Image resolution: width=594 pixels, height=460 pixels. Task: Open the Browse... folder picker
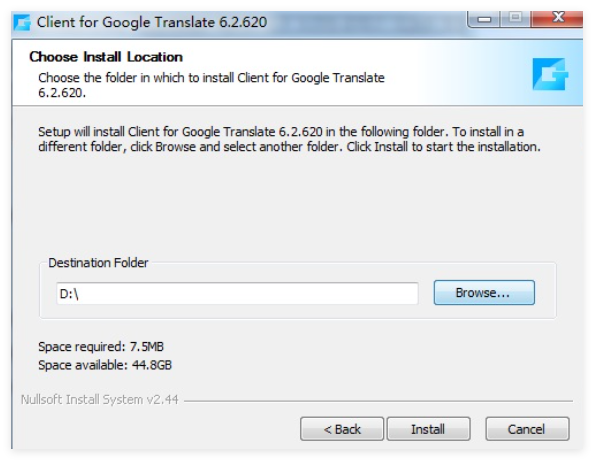pyautogui.click(x=484, y=293)
